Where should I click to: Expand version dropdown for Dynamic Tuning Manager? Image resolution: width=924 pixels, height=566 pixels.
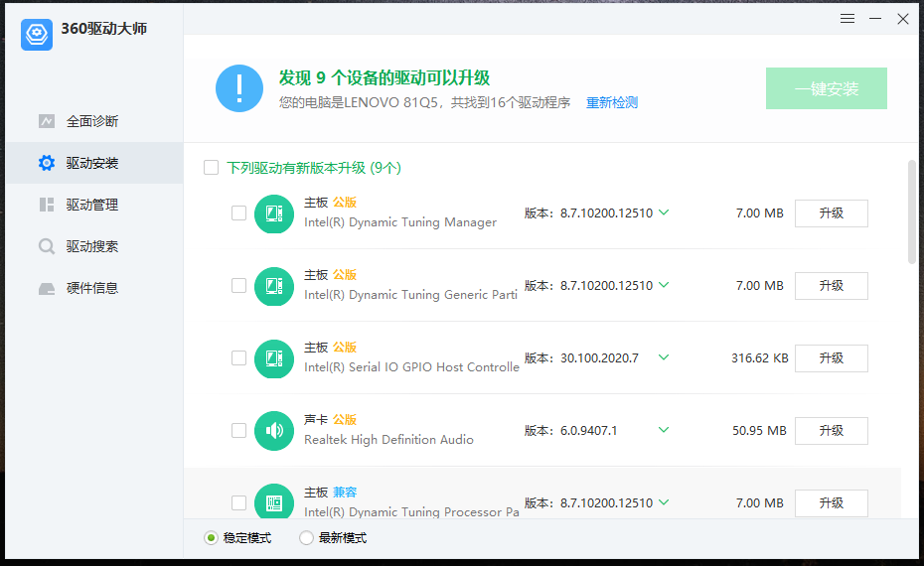[664, 212]
